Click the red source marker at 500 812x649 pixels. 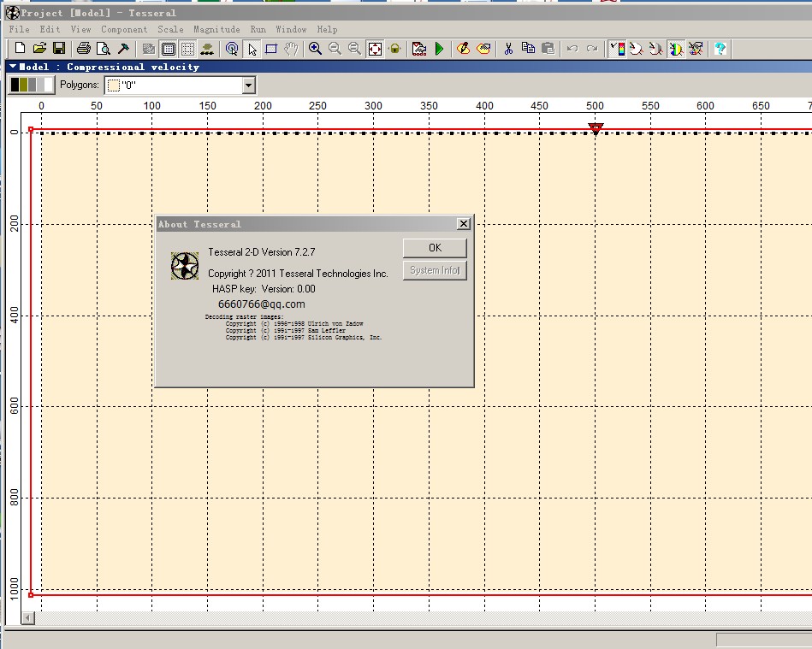click(x=596, y=128)
